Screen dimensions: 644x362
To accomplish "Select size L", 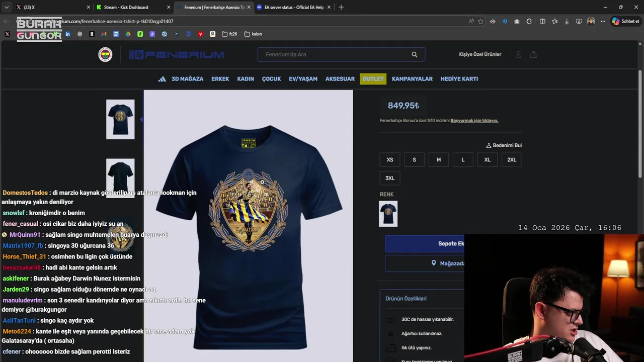I will (463, 160).
